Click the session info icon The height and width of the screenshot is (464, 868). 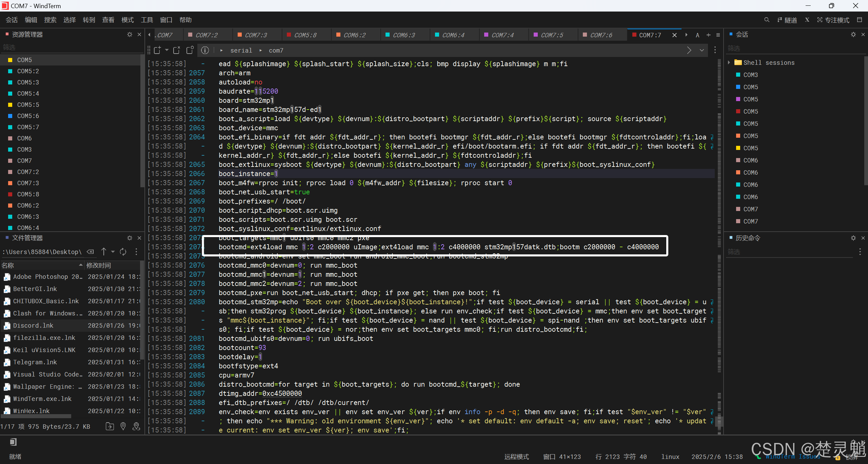pyautogui.click(x=205, y=51)
